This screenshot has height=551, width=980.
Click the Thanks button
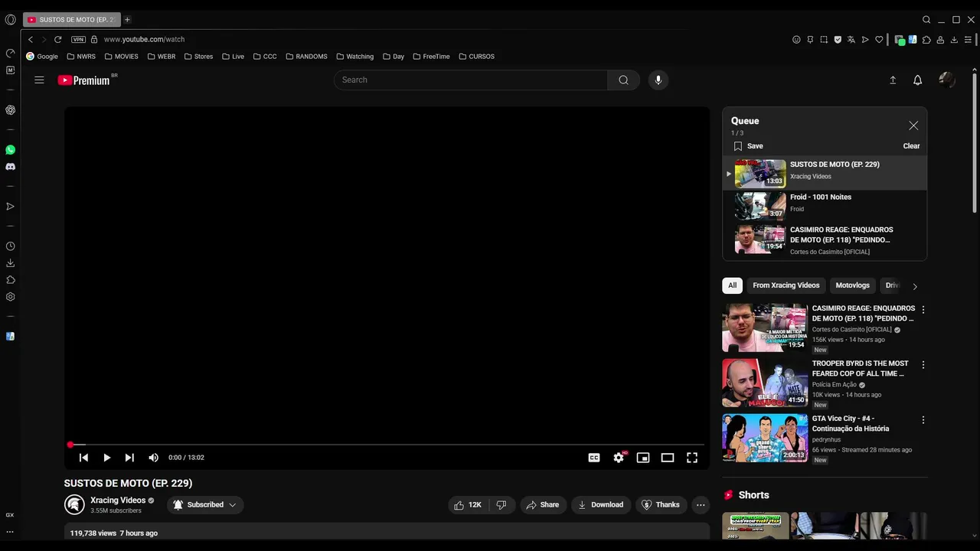[660, 505]
